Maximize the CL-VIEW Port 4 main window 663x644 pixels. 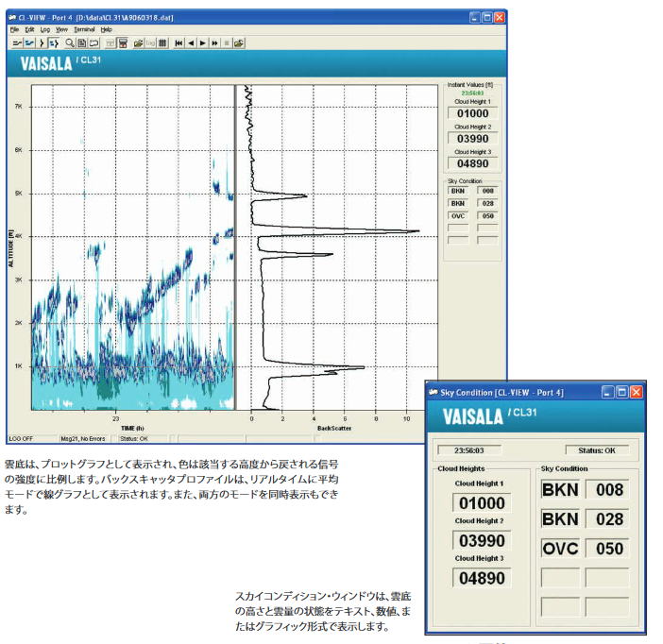point(487,17)
